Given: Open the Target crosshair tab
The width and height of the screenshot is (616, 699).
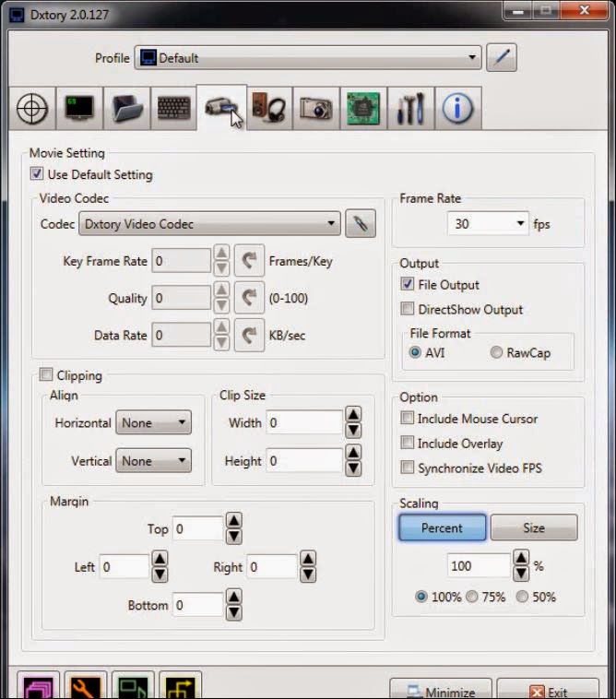Looking at the screenshot, I should (32, 108).
